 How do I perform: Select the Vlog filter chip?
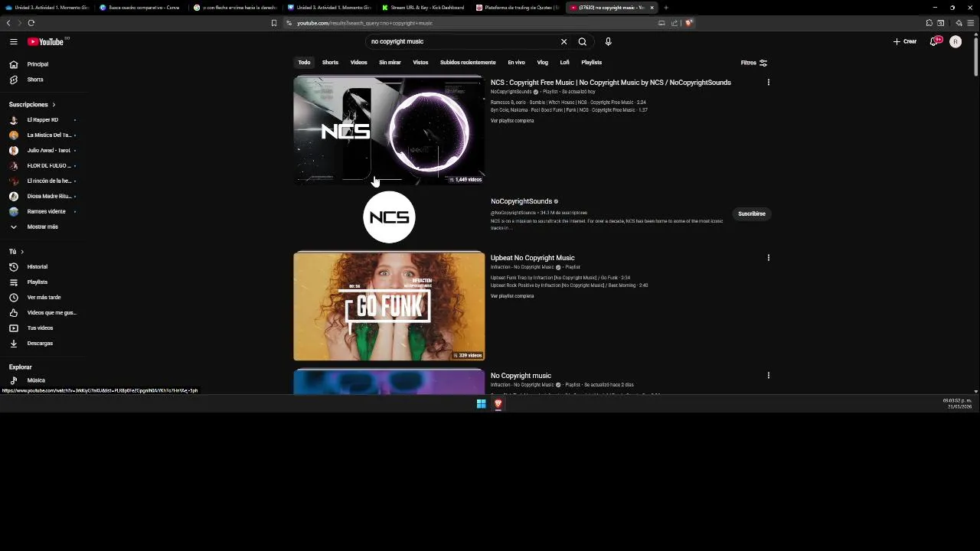pos(542,62)
